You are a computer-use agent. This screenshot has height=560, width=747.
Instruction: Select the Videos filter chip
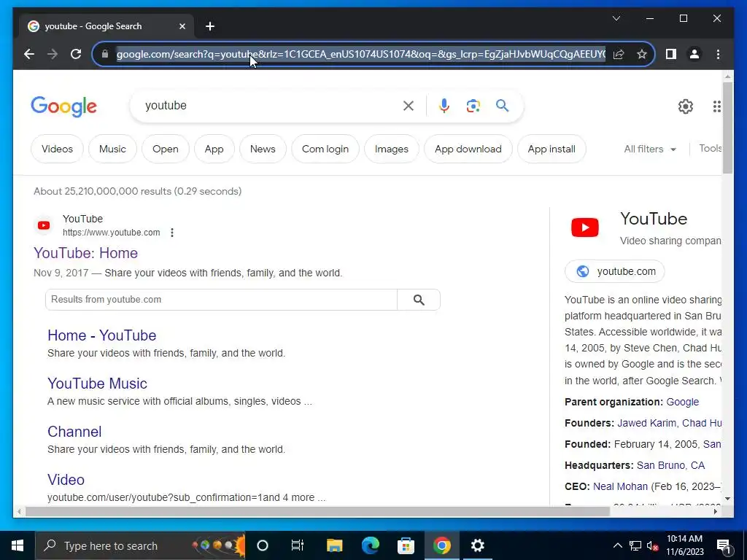tap(57, 149)
